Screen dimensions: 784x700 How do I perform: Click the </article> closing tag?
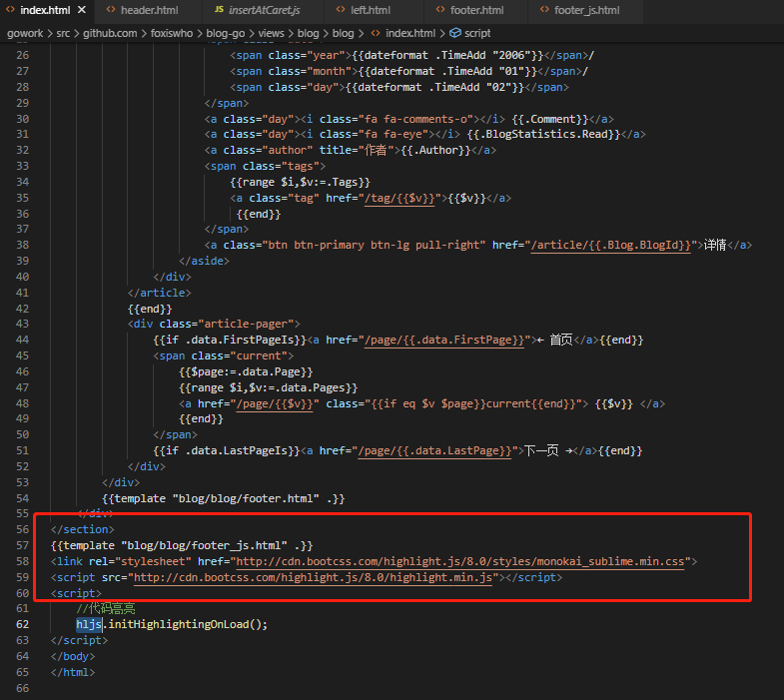click(x=160, y=293)
